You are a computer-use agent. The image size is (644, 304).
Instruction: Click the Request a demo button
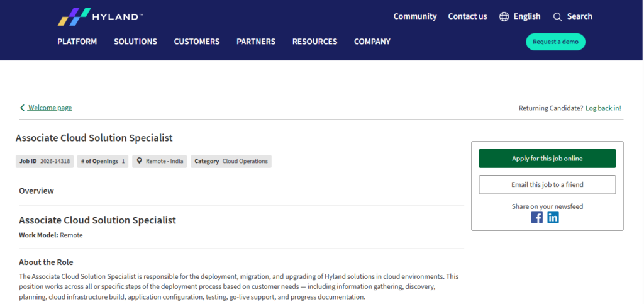[555, 42]
